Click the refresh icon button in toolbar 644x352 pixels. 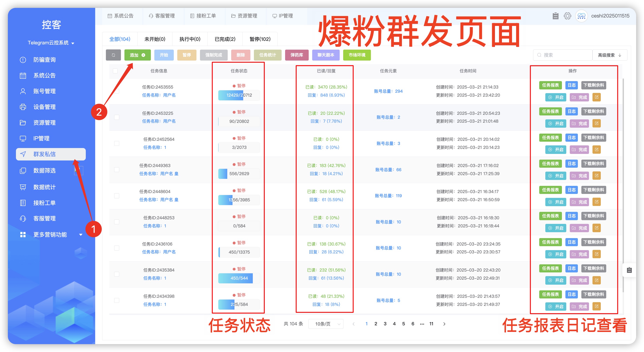pyautogui.click(x=113, y=55)
